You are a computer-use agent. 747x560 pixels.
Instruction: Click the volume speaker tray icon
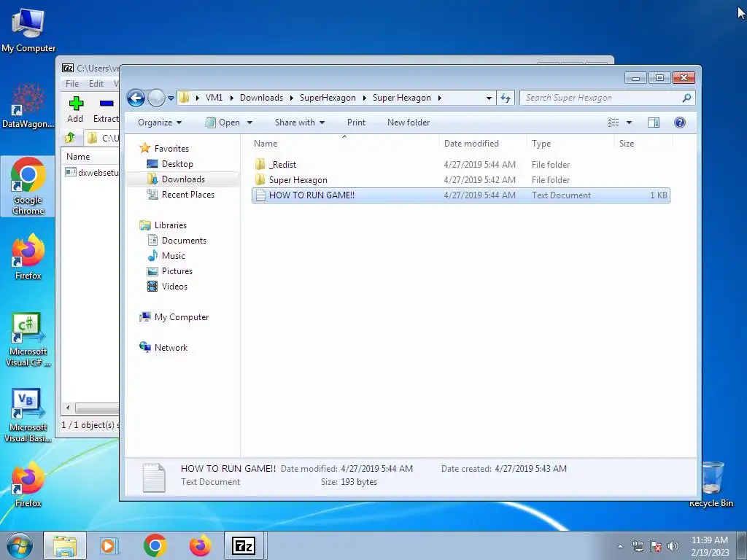[x=673, y=546]
